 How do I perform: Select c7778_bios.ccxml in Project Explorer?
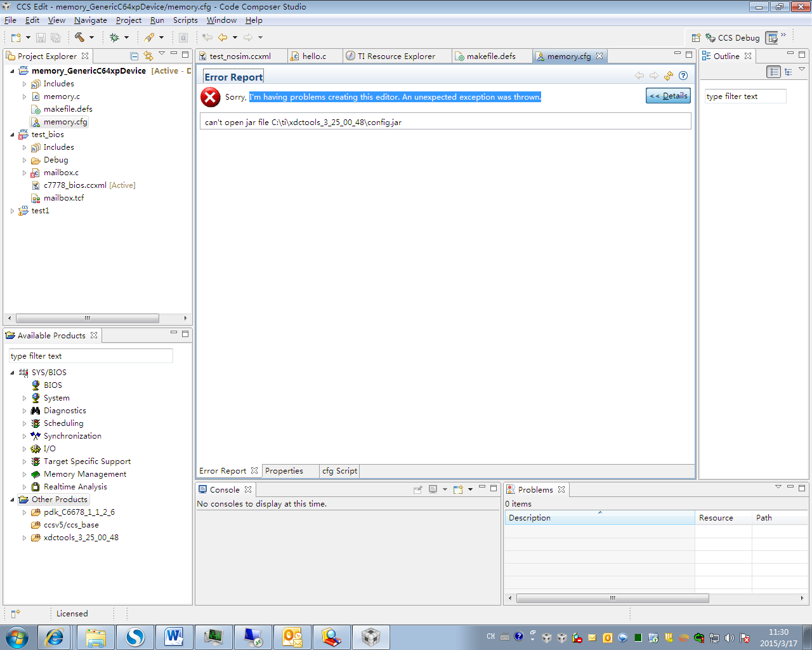[75, 185]
